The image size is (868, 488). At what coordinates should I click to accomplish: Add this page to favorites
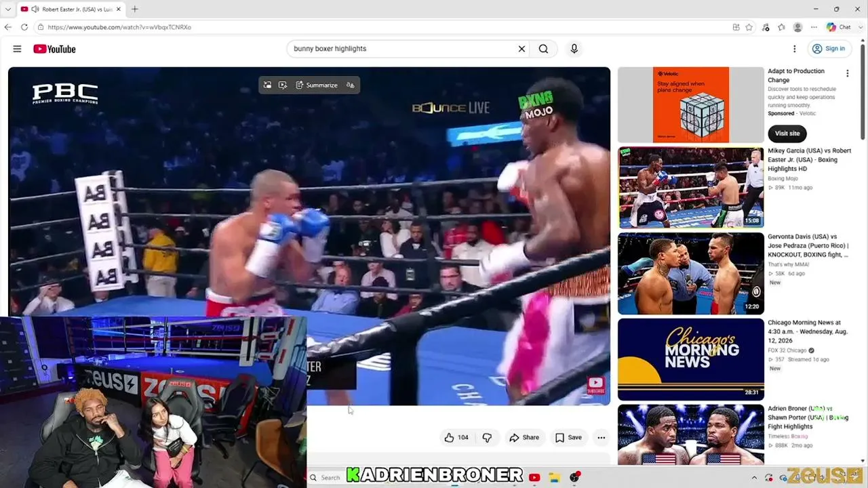(x=749, y=27)
